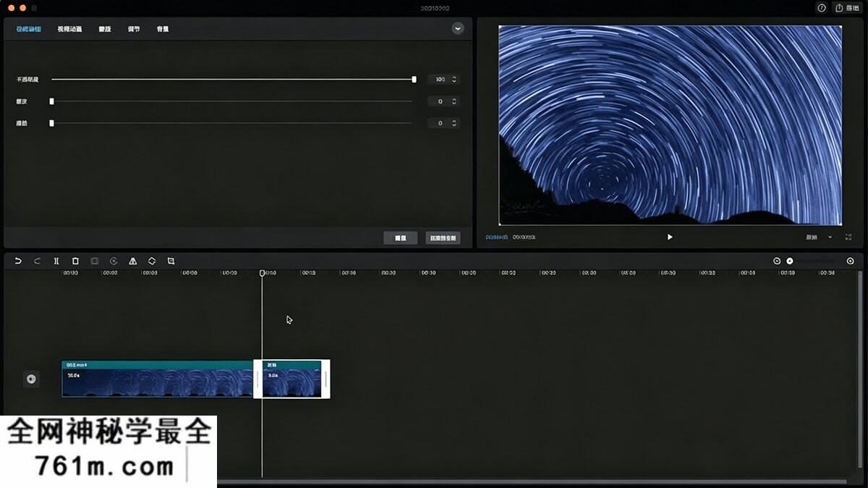Switch to the 视频动画 tab
868x488 pixels.
pyautogui.click(x=70, y=29)
